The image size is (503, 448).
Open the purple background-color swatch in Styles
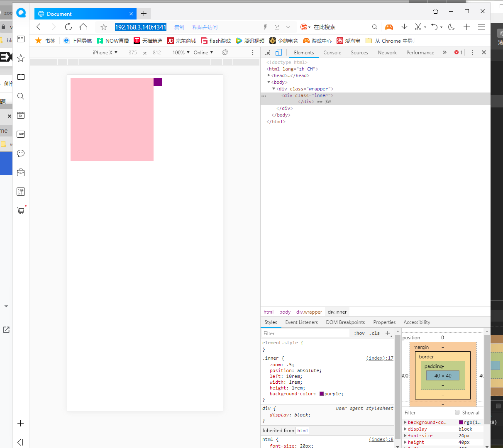pos(322,394)
